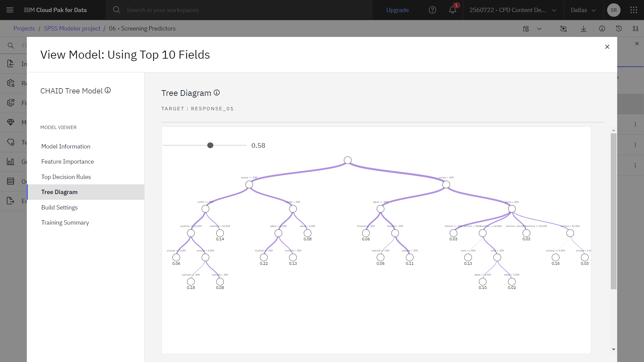The height and width of the screenshot is (362, 644).
Task: Click the history/versions icon in toolbar
Action: pyautogui.click(x=619, y=29)
